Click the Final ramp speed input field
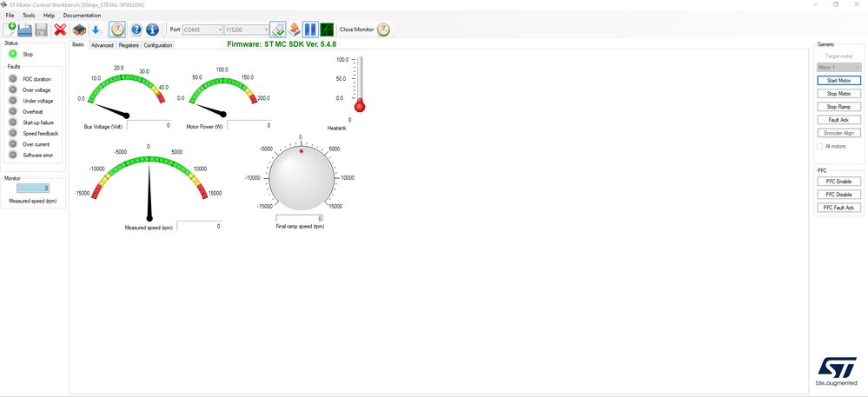 pos(300,219)
